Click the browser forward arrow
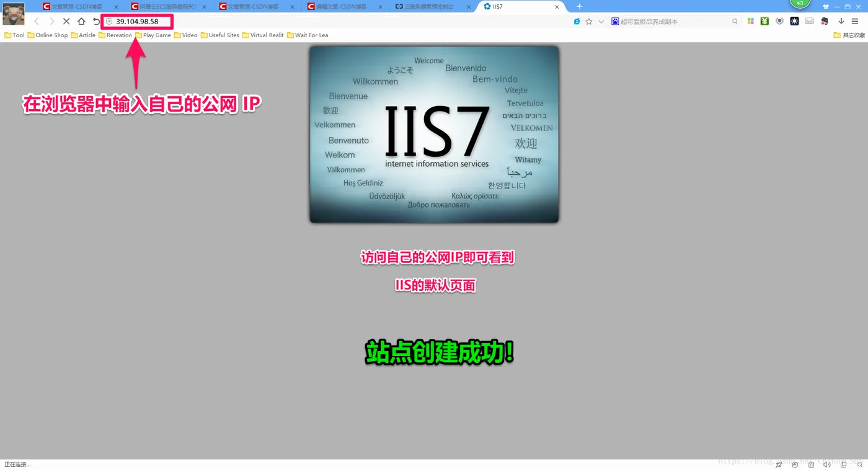 click(51, 21)
